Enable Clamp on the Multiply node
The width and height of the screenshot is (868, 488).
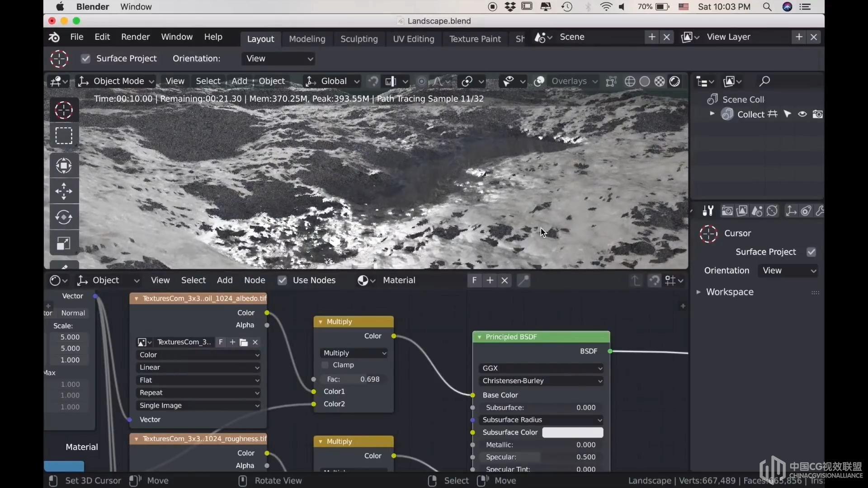click(x=325, y=365)
